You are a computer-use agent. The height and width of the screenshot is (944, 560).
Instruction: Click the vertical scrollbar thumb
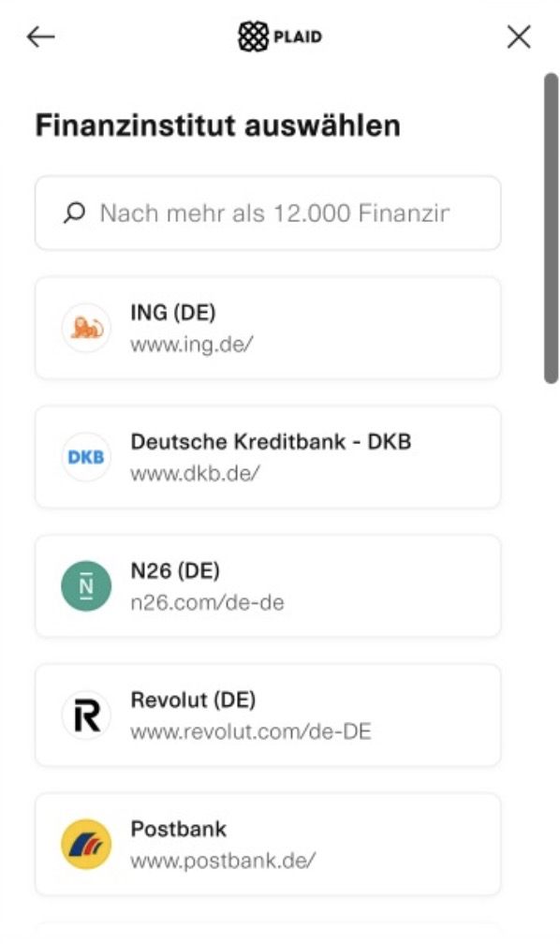pyautogui.click(x=551, y=229)
